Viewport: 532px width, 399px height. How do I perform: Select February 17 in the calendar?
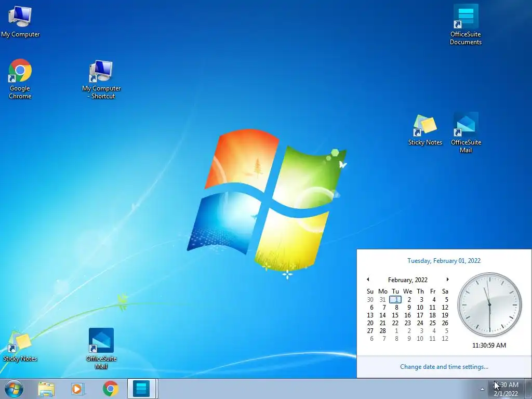click(x=420, y=315)
